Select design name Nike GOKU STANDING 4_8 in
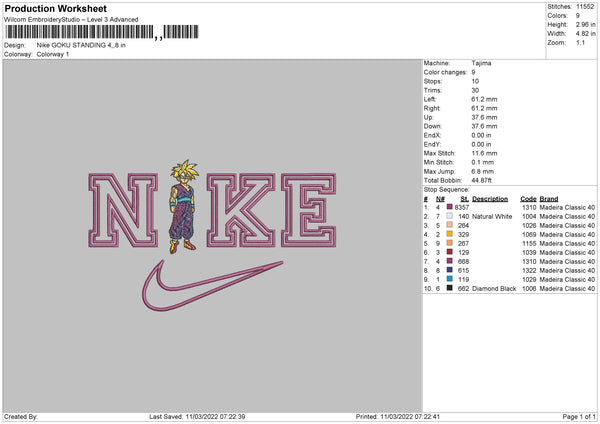The width and height of the screenshot is (600, 424). click(x=81, y=45)
